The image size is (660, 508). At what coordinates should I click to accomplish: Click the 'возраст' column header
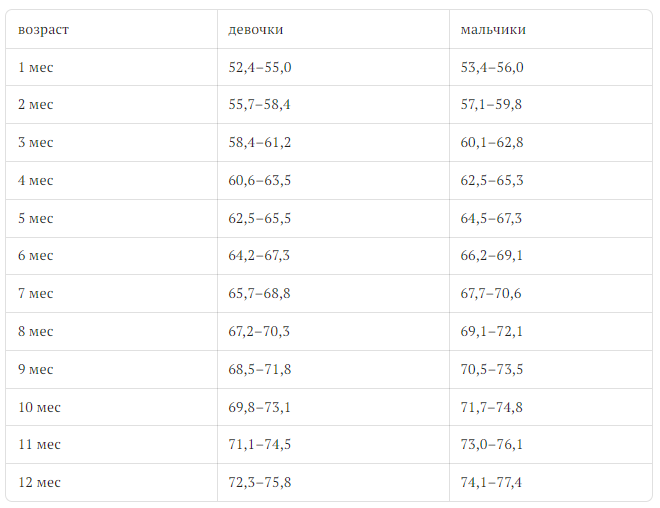[x=43, y=29]
